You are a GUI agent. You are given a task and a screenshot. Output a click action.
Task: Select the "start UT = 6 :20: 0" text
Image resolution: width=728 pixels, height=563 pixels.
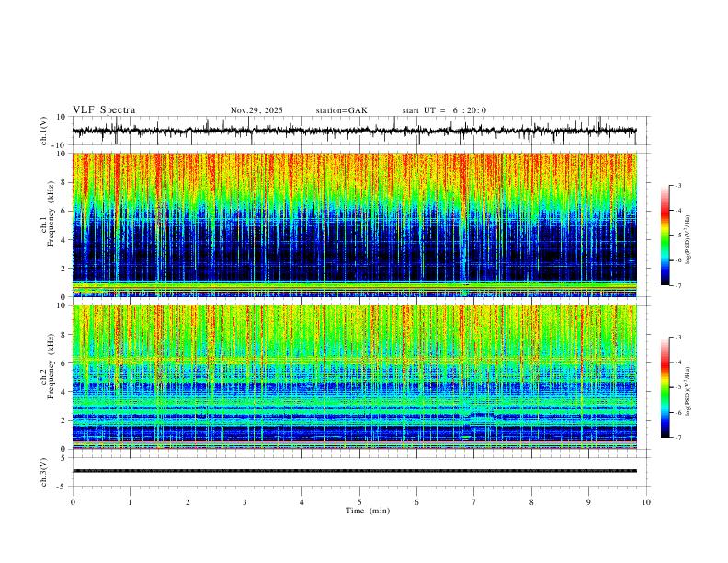[444, 110]
